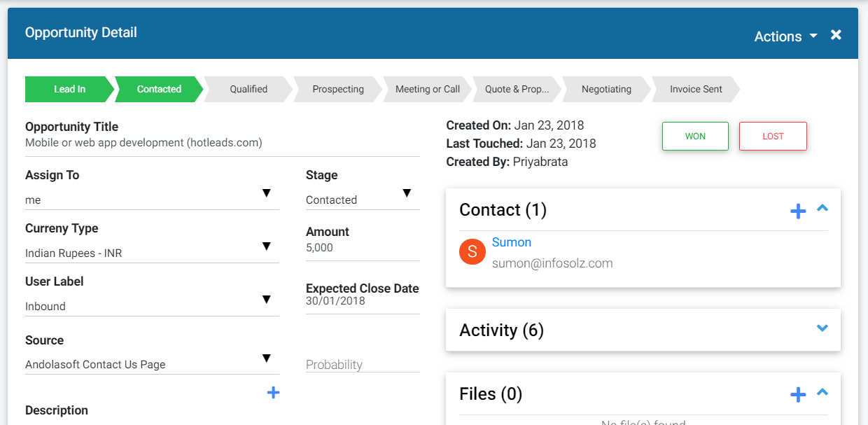Viewport: 868px width, 425px height.
Task: Open the Sumon contact link
Action: [512, 242]
